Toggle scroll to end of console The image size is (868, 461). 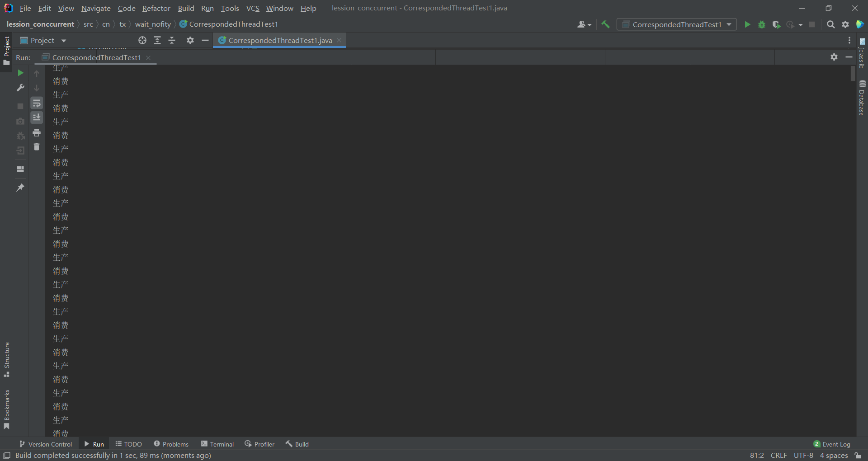pyautogui.click(x=37, y=118)
